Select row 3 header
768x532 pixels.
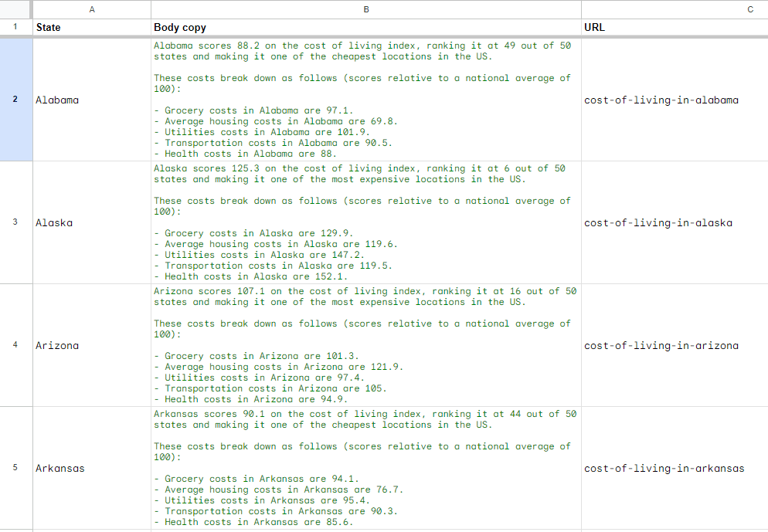(15, 222)
